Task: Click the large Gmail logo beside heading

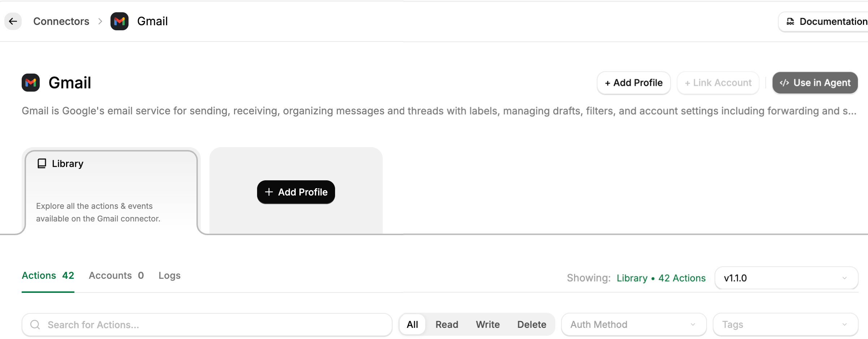Action: click(x=31, y=83)
